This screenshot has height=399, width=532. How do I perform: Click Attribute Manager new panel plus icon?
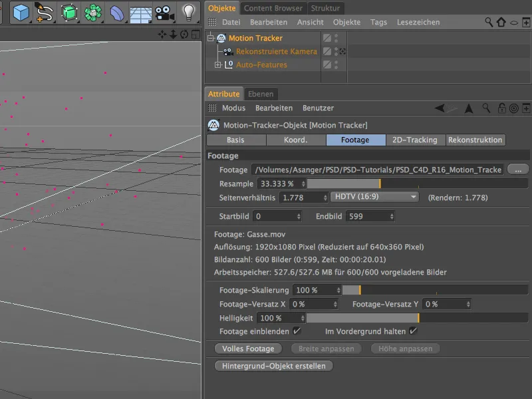526,108
